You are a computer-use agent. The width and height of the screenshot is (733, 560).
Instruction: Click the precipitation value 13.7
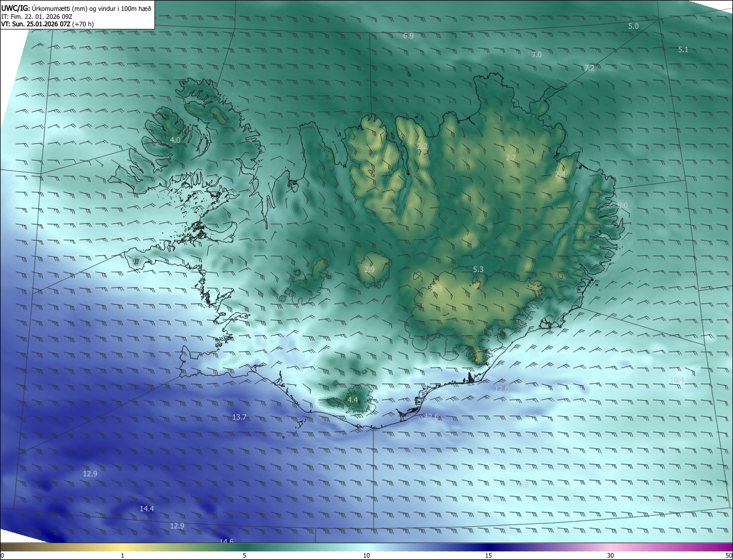coord(239,417)
